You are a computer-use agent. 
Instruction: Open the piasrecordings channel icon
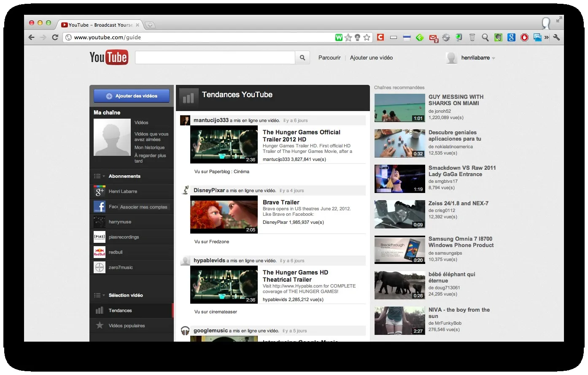100,237
